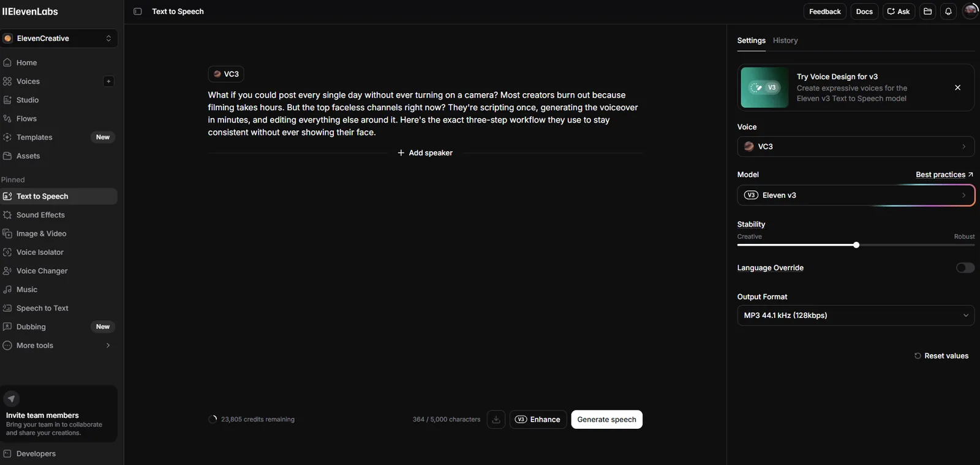Screen dimensions: 980x465
Task: Click the notifications bell icon
Action: (x=948, y=12)
